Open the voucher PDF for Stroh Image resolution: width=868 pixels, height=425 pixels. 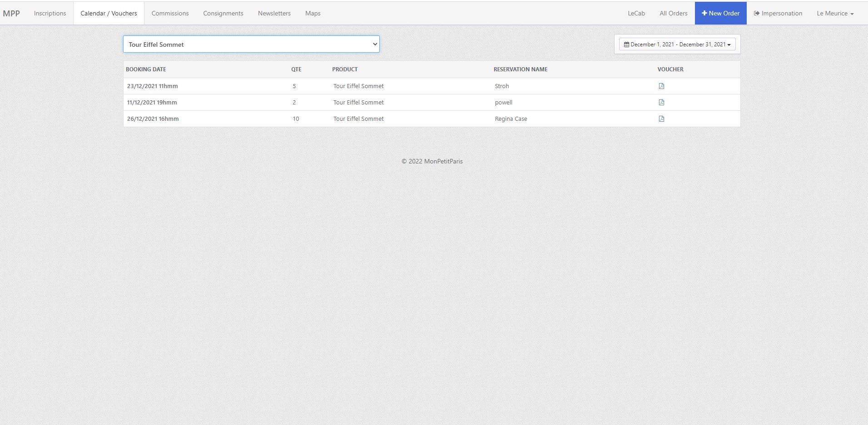(661, 86)
